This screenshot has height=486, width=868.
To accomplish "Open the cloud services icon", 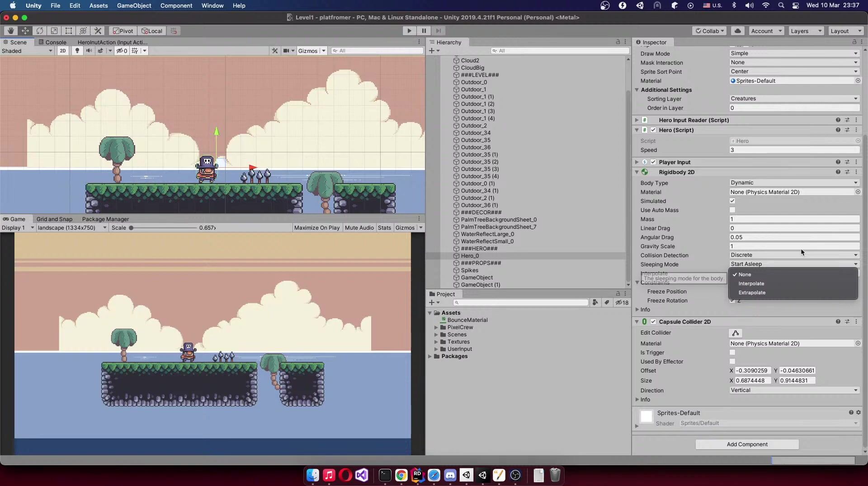I will pyautogui.click(x=738, y=31).
